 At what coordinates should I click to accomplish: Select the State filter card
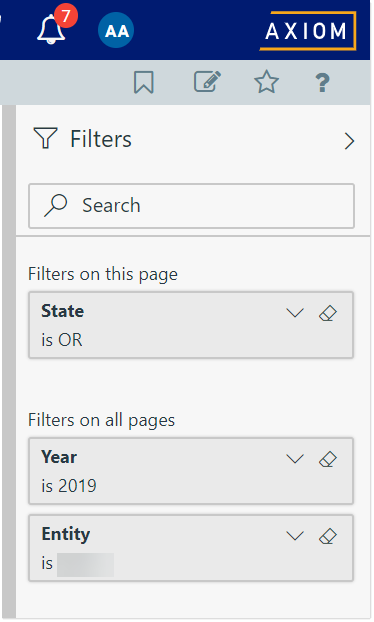click(191, 325)
